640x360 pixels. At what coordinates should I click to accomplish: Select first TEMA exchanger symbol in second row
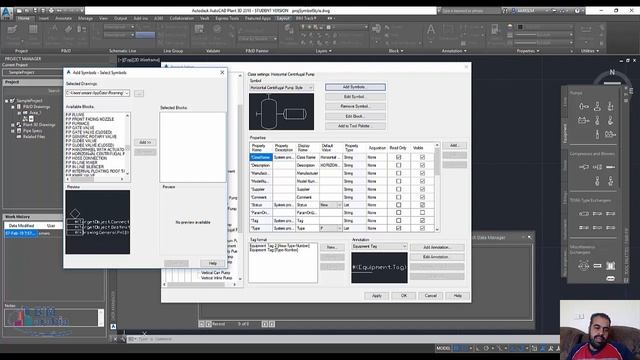584,227
